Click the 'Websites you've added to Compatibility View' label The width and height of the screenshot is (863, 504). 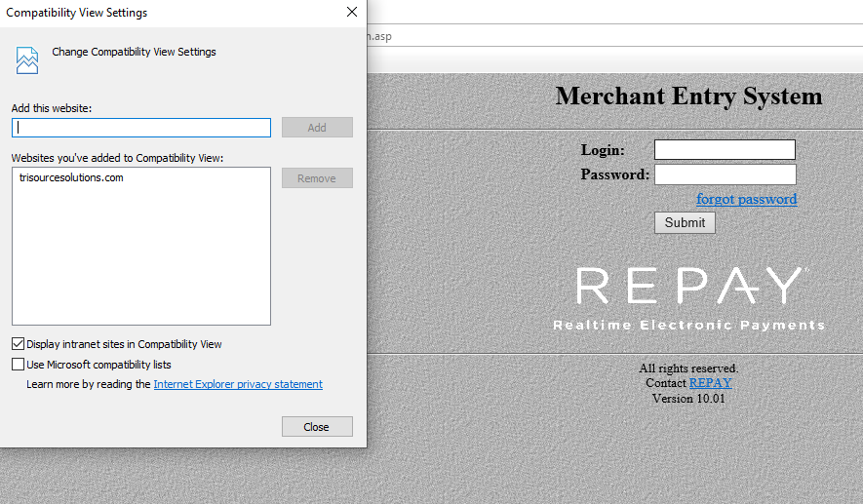(117, 158)
